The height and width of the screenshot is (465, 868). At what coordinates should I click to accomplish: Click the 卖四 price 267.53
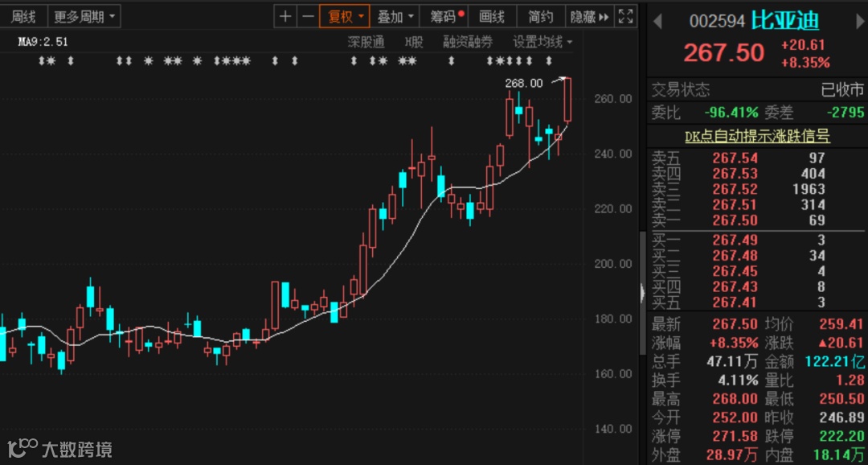point(735,174)
